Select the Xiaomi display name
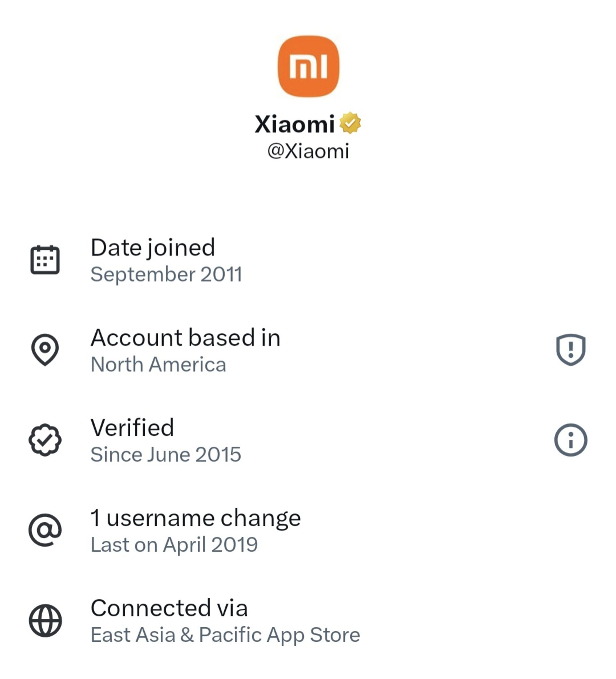The height and width of the screenshot is (679, 616). click(294, 124)
